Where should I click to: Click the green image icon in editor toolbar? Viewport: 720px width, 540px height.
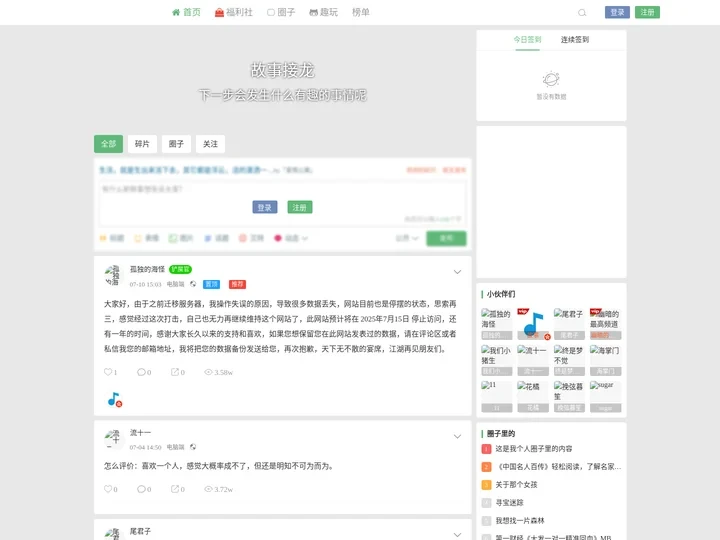173,238
